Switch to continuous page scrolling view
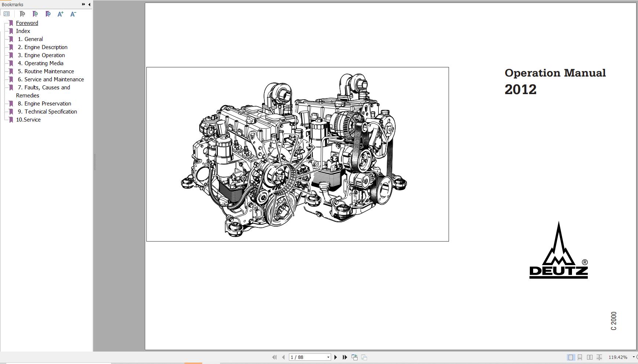 point(580,357)
